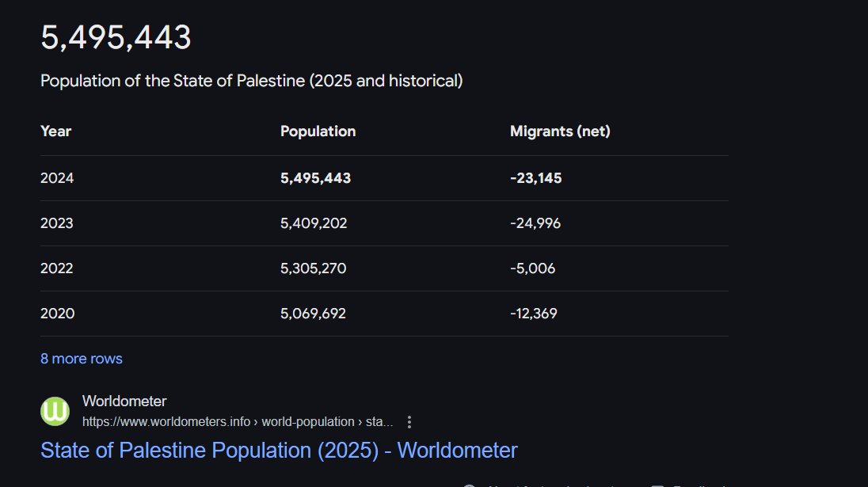This screenshot has height=487, width=868.
Task: Click the 5,305,270 population value
Action: 314,268
